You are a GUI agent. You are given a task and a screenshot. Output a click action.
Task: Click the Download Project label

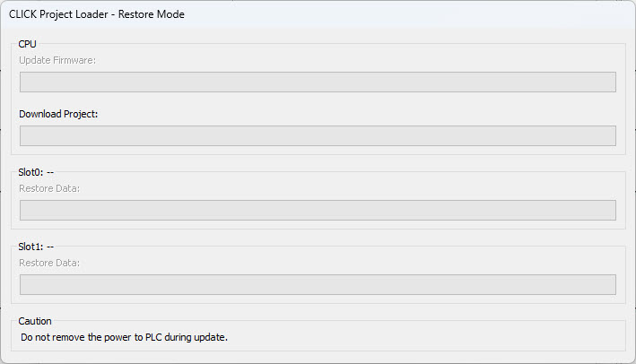(58, 114)
